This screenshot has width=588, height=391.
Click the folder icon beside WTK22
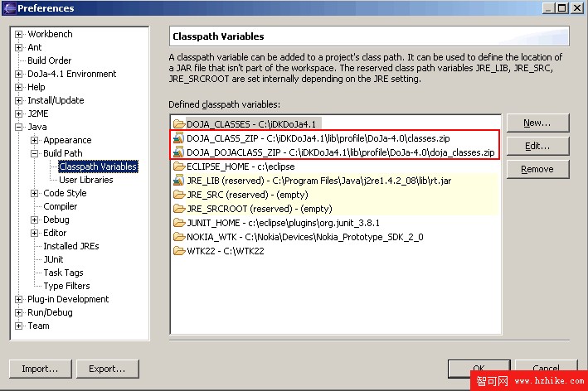[x=179, y=251]
